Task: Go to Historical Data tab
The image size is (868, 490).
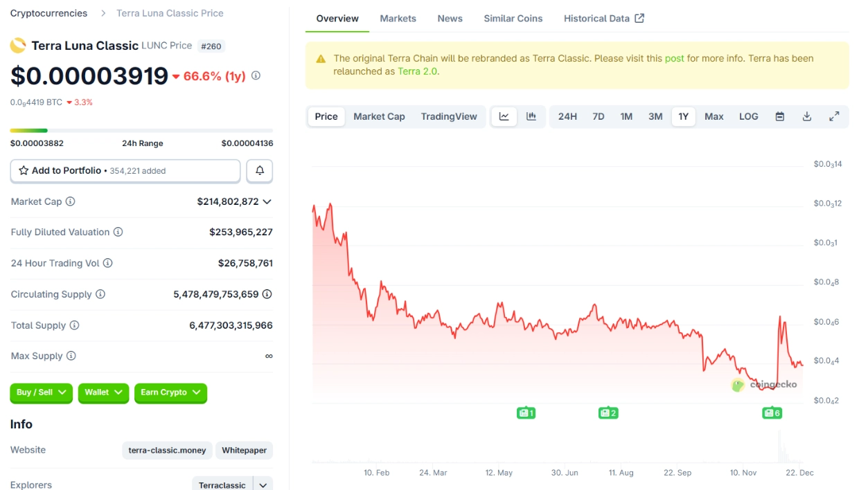Action: [x=603, y=19]
